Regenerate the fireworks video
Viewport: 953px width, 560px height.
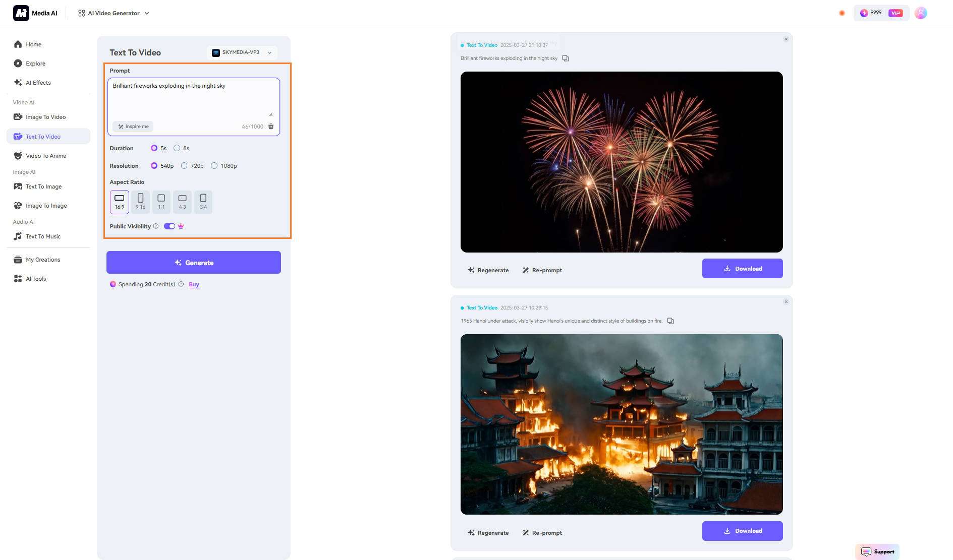coord(488,270)
